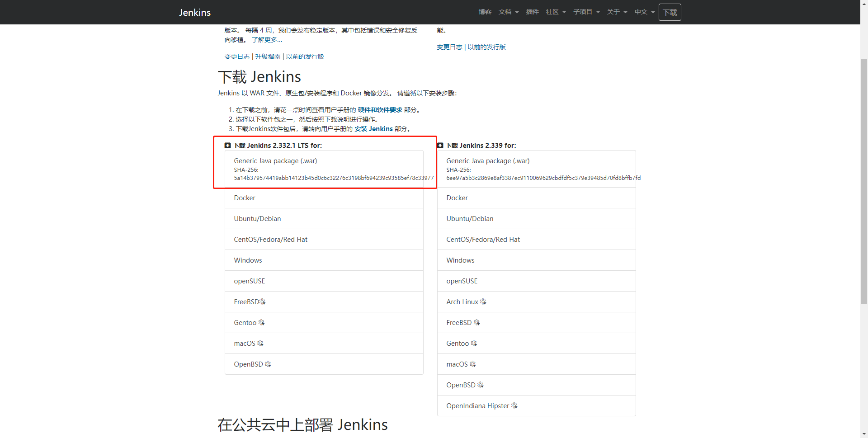Click the 下载 button in the navbar
Viewport: 868px width, 438px height.
tap(670, 12)
